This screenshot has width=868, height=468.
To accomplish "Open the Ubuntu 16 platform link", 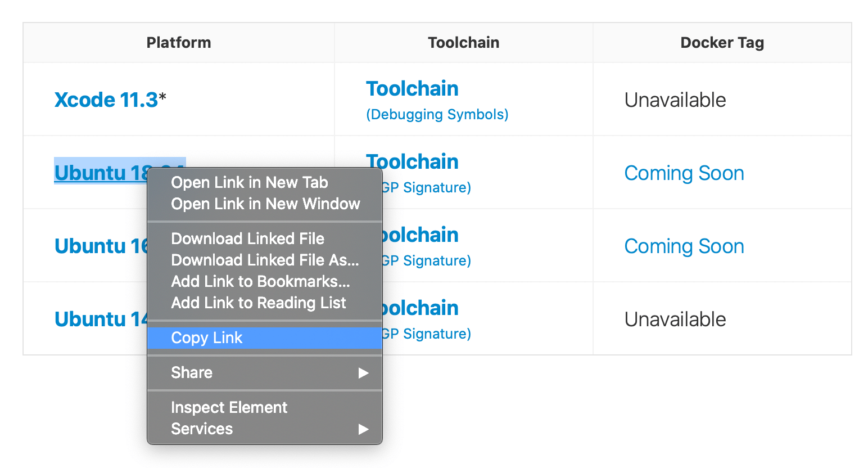I will (101, 246).
